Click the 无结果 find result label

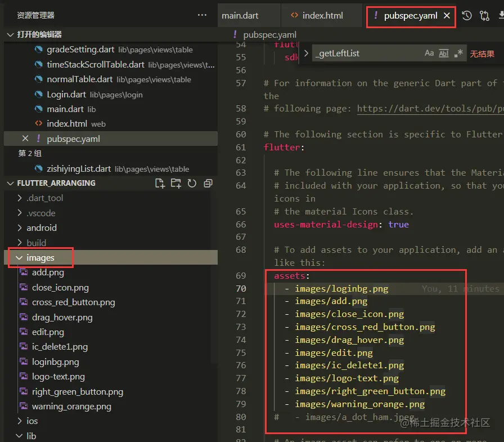(x=482, y=53)
